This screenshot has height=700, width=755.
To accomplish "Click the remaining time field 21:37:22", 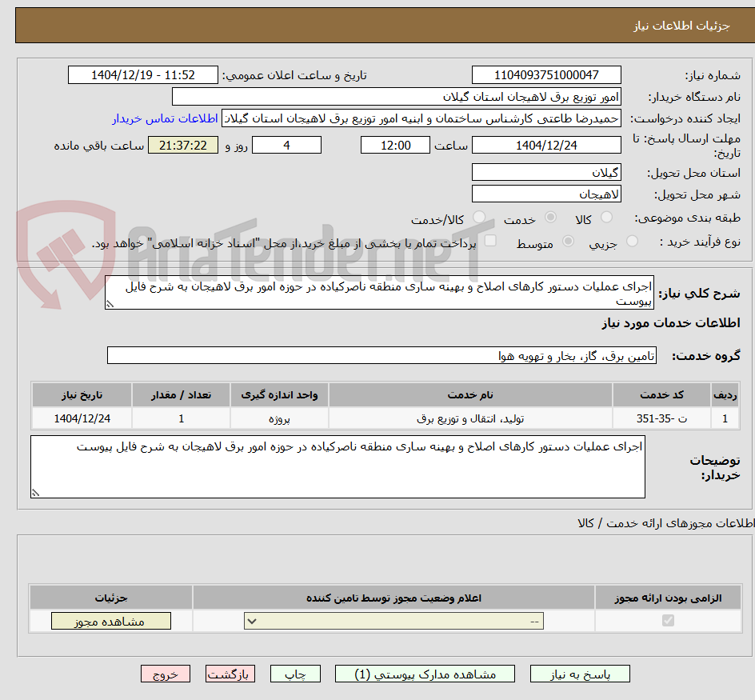I will click(x=183, y=145).
